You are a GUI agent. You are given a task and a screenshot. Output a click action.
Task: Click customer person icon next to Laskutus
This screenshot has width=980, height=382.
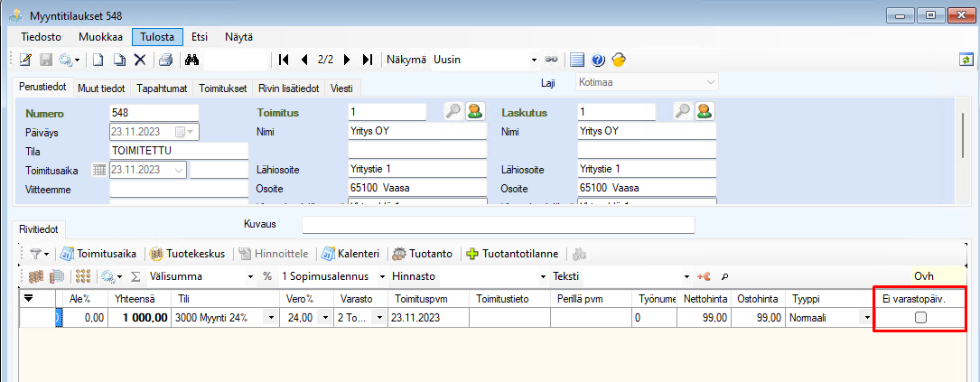pos(704,111)
